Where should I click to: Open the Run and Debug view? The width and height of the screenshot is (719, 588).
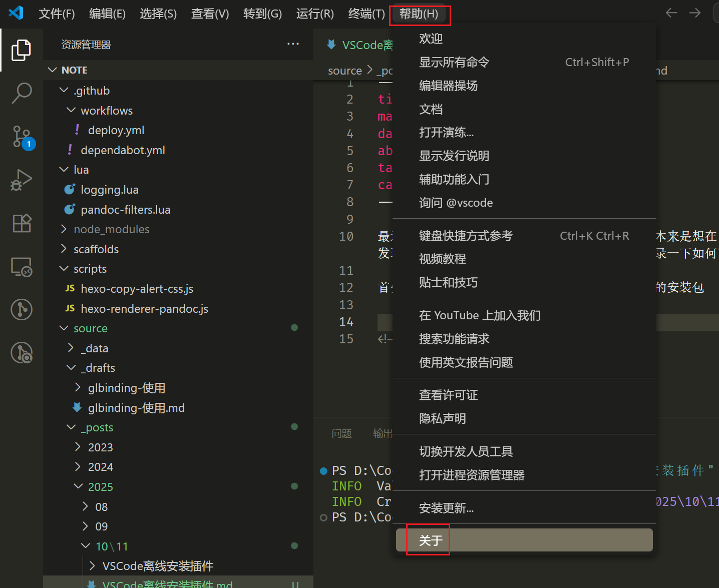(x=21, y=180)
